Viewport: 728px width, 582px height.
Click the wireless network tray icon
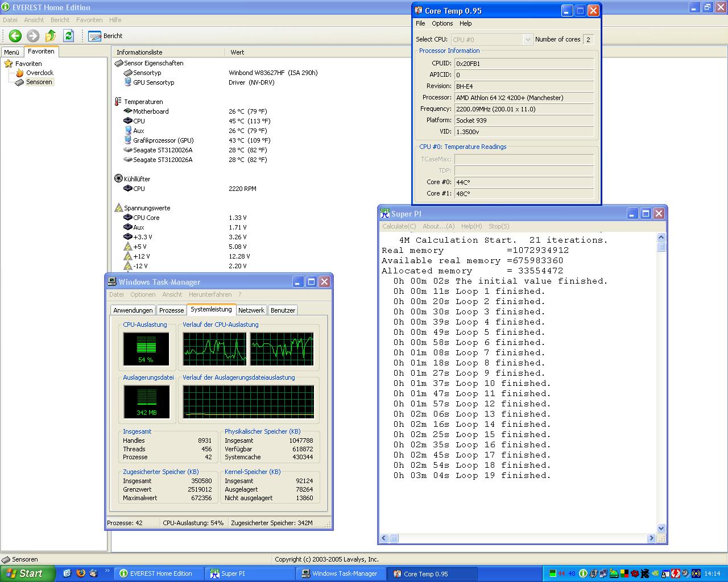pos(696,573)
